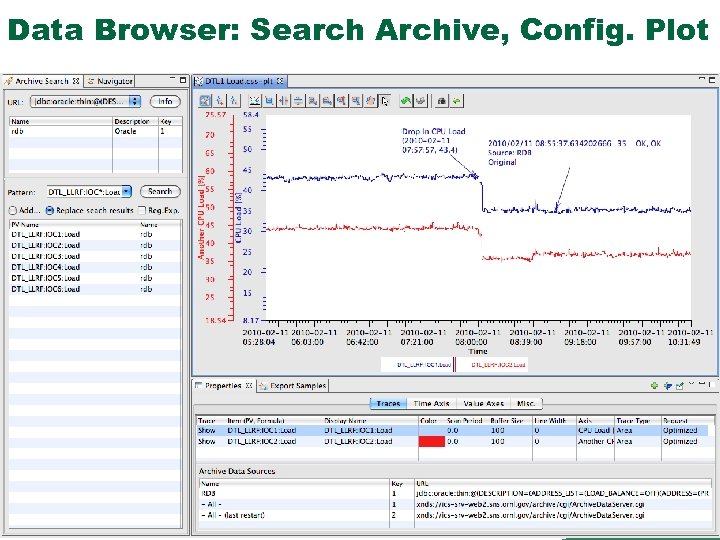
Task: Click the Info button
Action: pyautogui.click(x=165, y=101)
